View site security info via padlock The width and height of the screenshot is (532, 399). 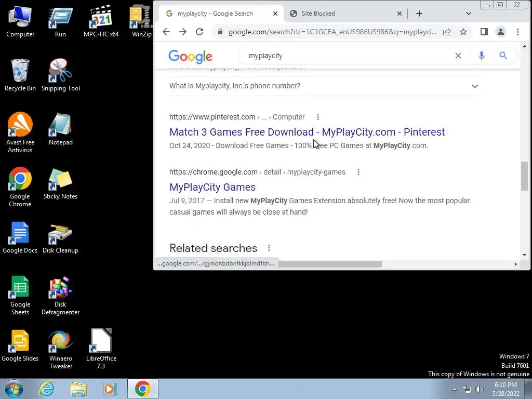click(x=220, y=32)
